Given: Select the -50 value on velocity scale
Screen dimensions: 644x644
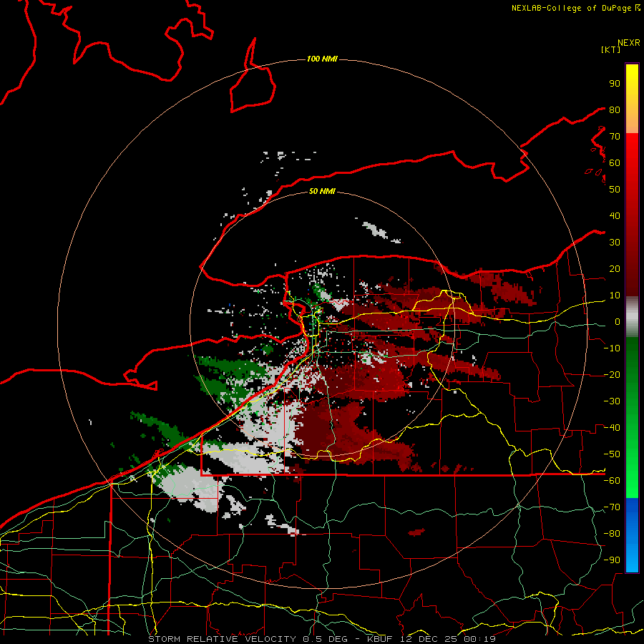Looking at the screenshot, I should (x=612, y=454).
